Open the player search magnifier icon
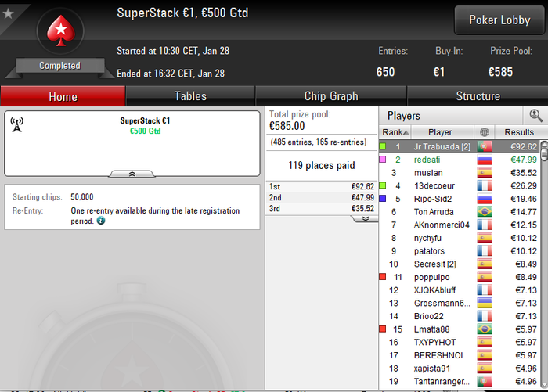Image resolution: width=548 pixels, height=392 pixels. [x=535, y=116]
